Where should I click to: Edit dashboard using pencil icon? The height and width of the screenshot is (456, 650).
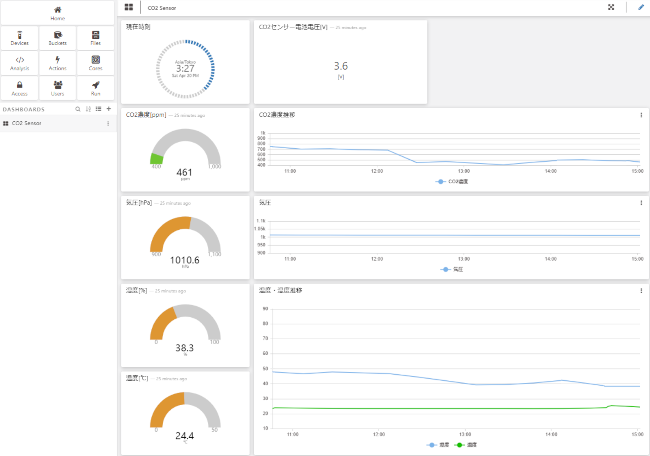640,7
